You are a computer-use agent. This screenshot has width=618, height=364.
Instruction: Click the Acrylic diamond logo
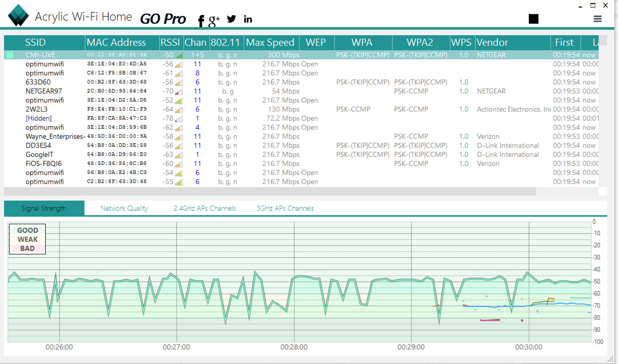pos(18,15)
